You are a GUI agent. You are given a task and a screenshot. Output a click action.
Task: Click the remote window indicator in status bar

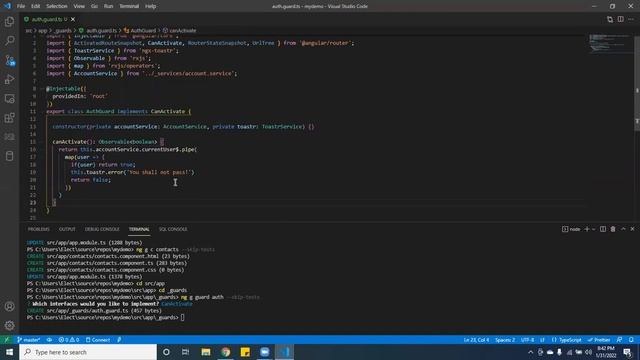7,340
